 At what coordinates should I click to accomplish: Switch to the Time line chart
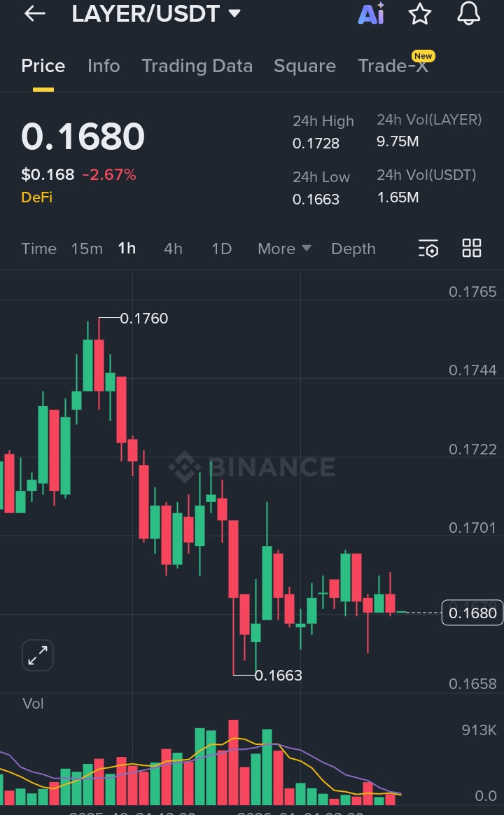[x=39, y=249]
